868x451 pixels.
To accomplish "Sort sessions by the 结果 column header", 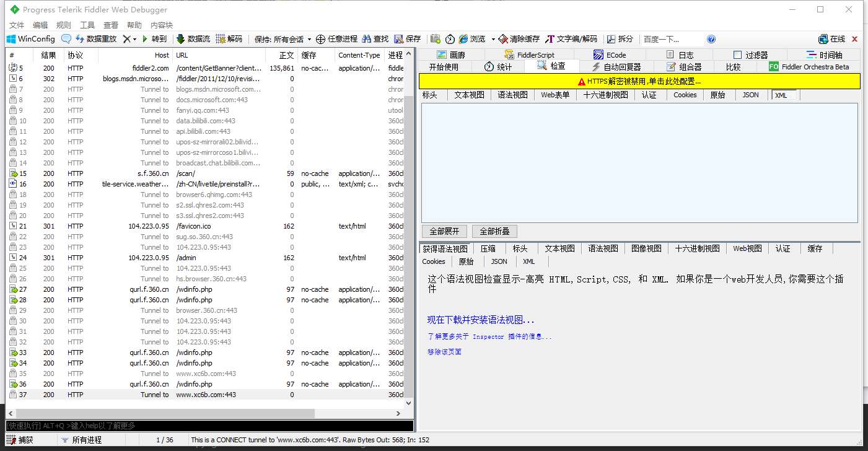I will (x=48, y=55).
